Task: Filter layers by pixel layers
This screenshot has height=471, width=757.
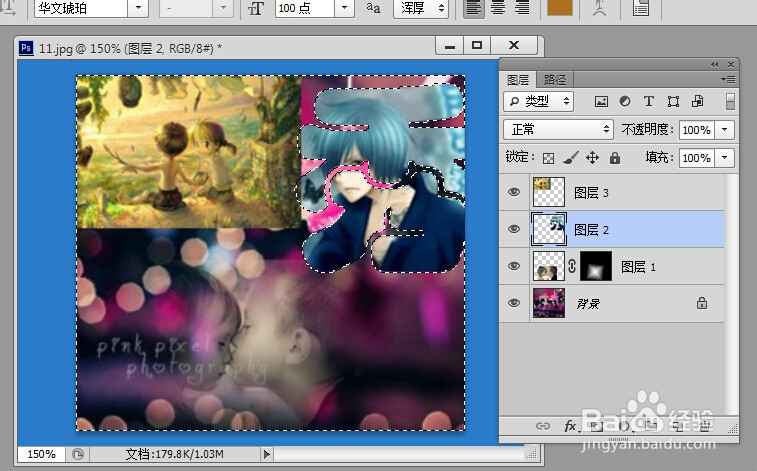Action: pyautogui.click(x=601, y=101)
